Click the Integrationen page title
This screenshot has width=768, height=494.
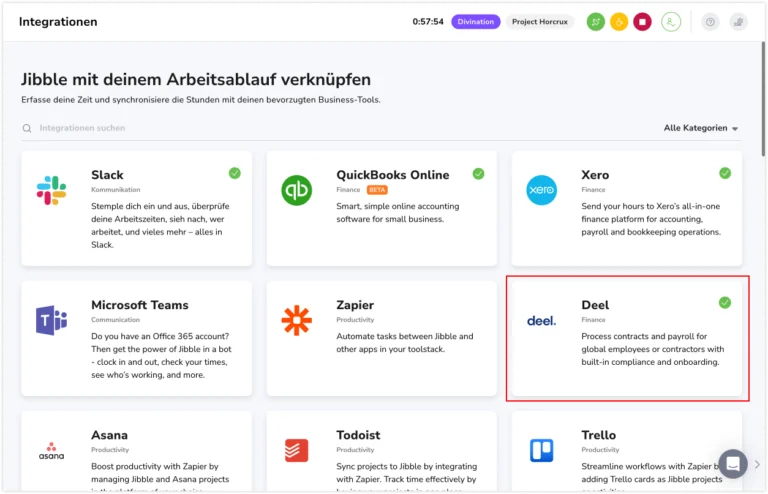click(x=58, y=22)
